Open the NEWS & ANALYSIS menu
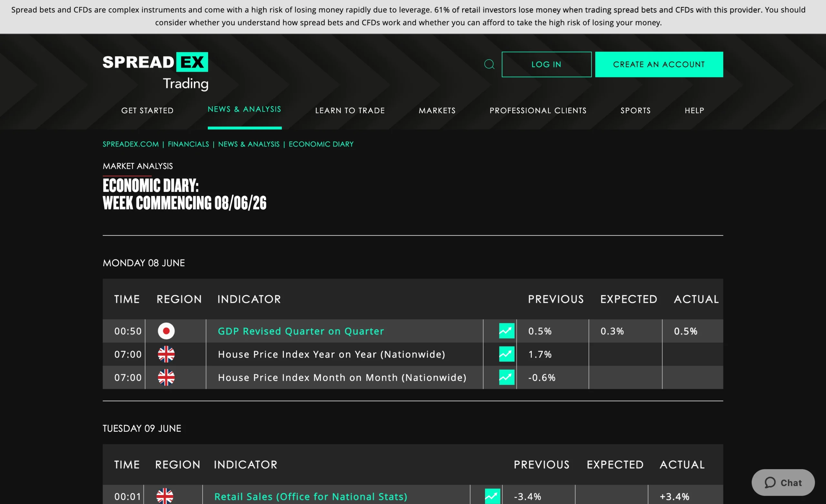Screen dimensions: 826x504 coord(244,109)
